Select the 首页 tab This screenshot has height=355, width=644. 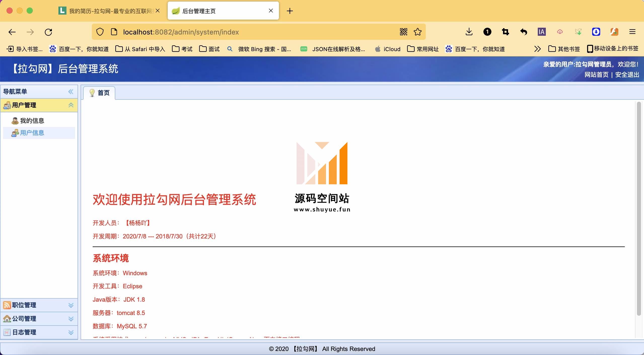coord(99,93)
